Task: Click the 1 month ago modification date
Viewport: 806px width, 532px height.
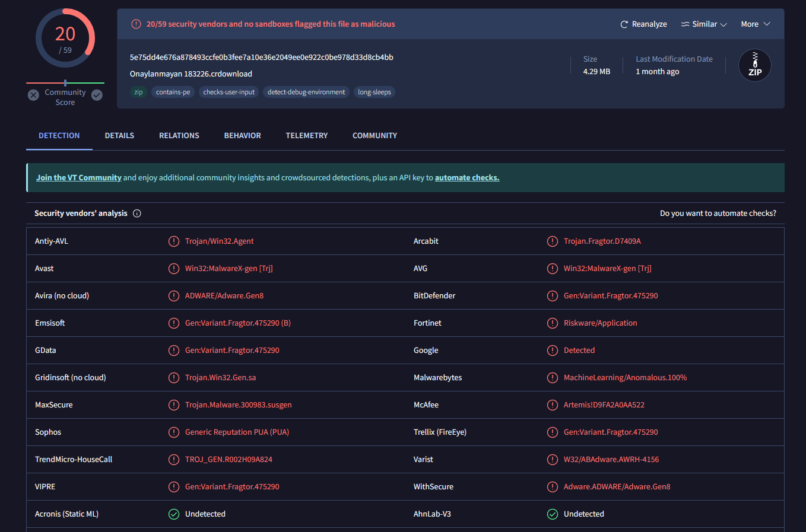Action: point(658,72)
